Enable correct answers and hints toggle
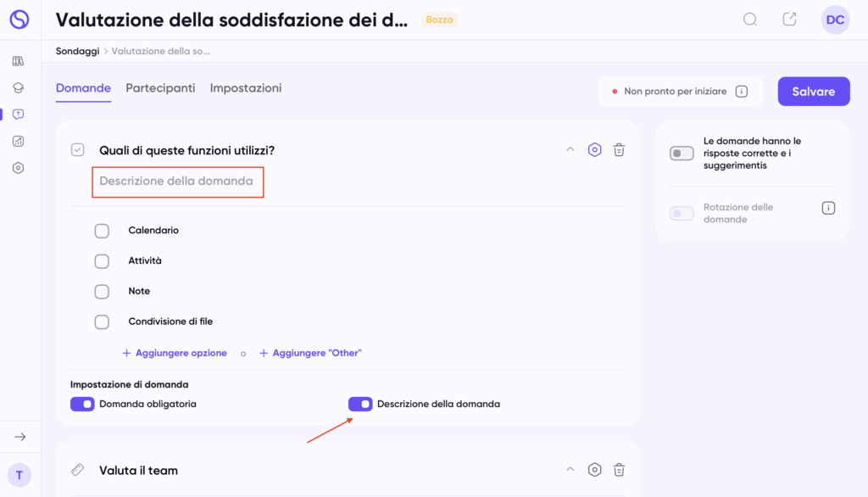Image resolution: width=868 pixels, height=497 pixels. [682, 154]
